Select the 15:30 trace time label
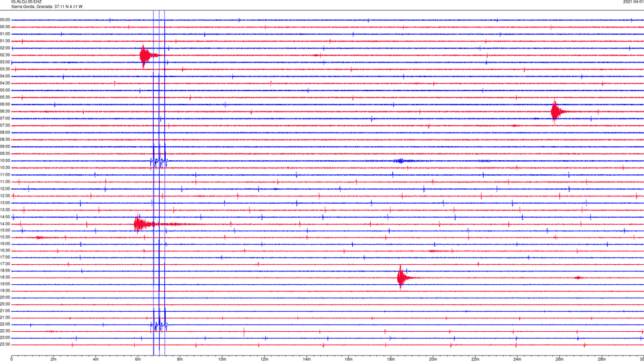Image resolution: width=644 pixels, height=362 pixels. pos(5,237)
